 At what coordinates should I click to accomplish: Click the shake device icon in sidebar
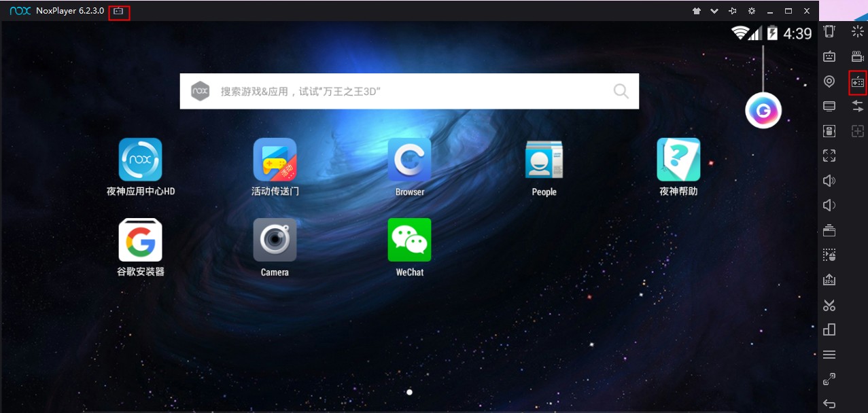point(829,31)
